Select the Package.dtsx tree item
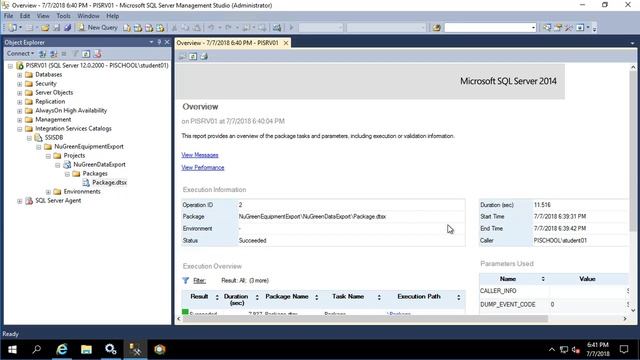This screenshot has width=640, height=360. [x=109, y=182]
